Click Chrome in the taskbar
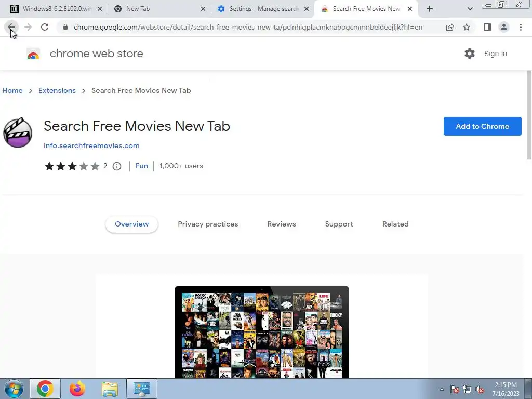 45,389
